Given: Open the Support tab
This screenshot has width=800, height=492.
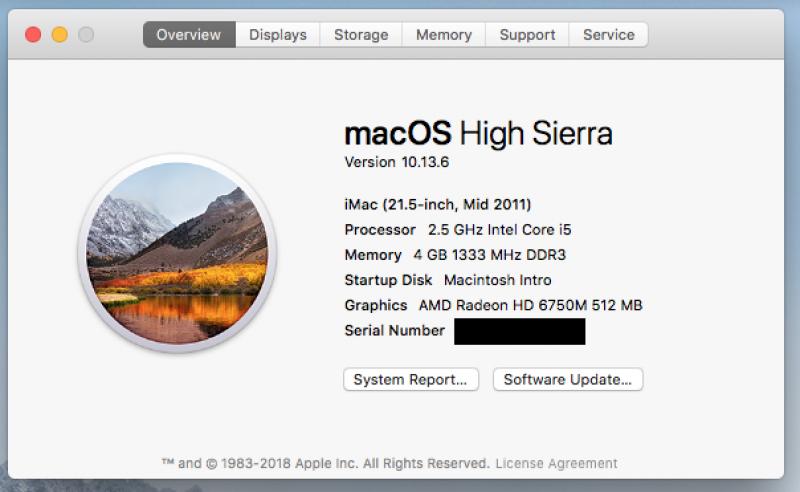Looking at the screenshot, I should click(527, 35).
